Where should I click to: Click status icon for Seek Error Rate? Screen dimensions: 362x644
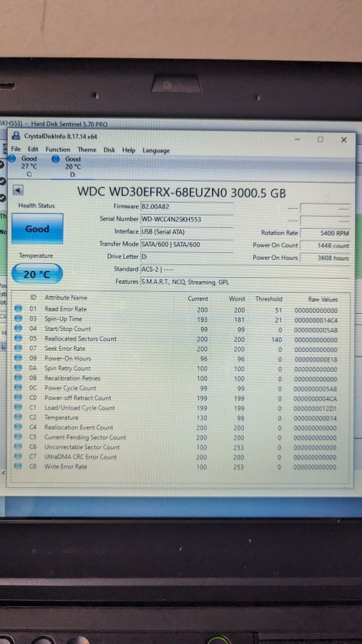(x=19, y=348)
